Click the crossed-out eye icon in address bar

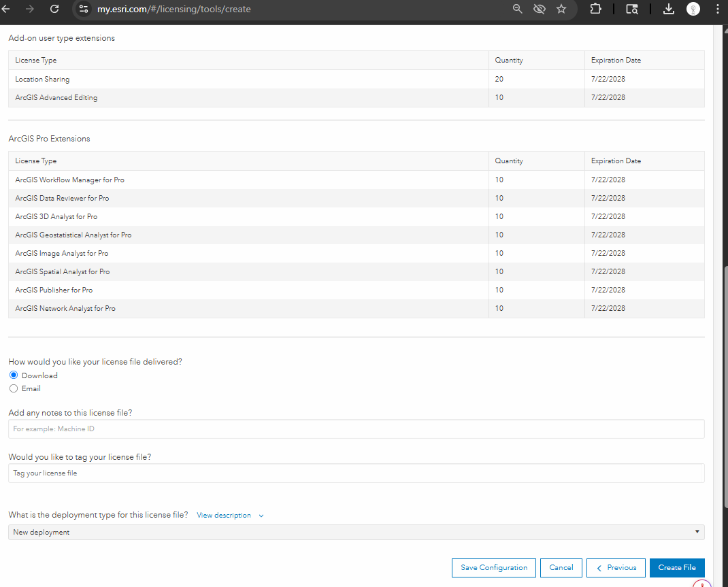pos(540,9)
